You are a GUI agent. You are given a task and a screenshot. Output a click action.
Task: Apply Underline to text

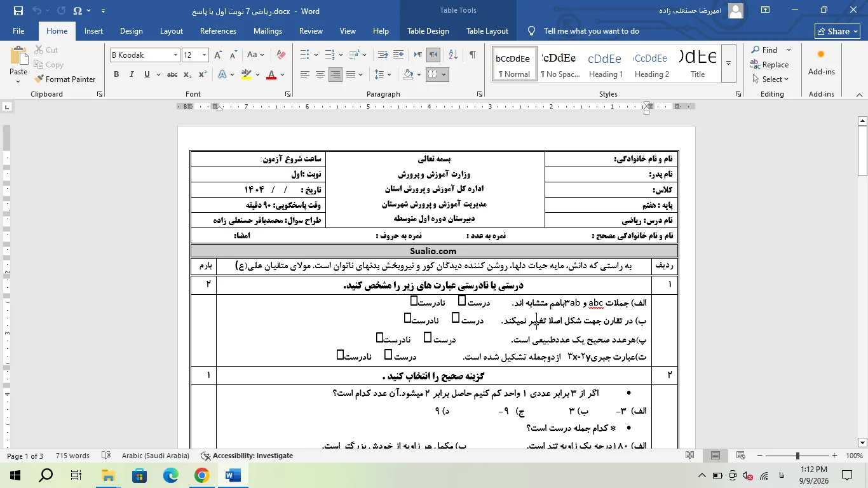tap(147, 74)
